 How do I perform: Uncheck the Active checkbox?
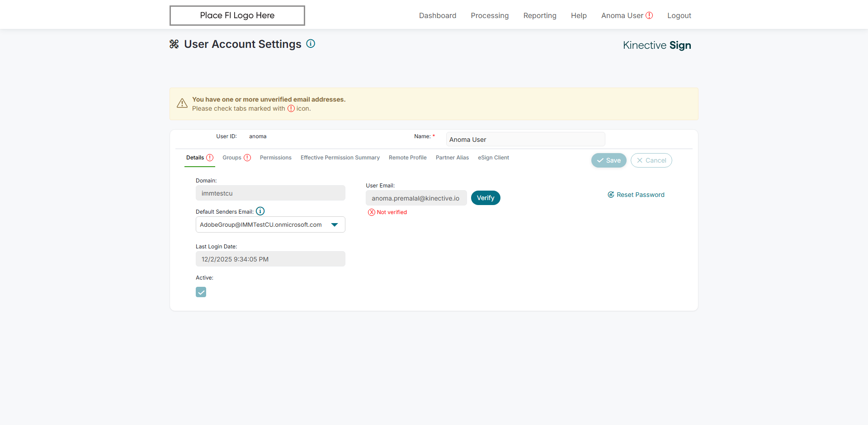201,292
